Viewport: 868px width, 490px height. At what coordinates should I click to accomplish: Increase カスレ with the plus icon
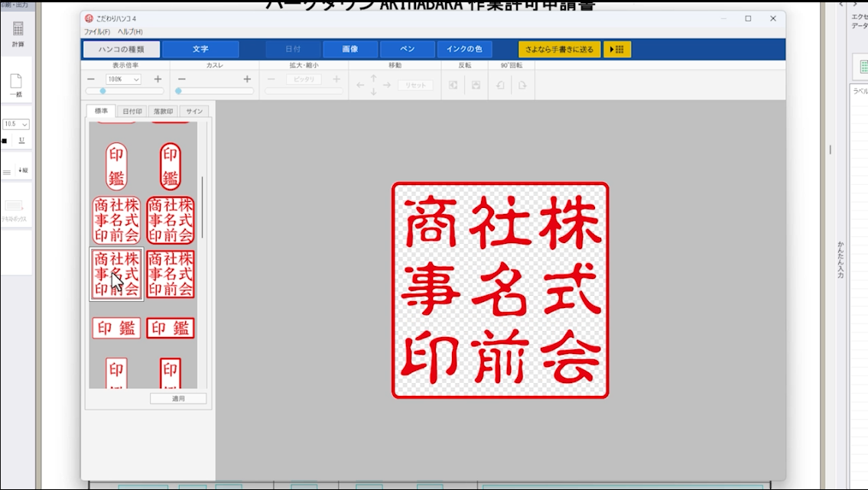pyautogui.click(x=247, y=80)
